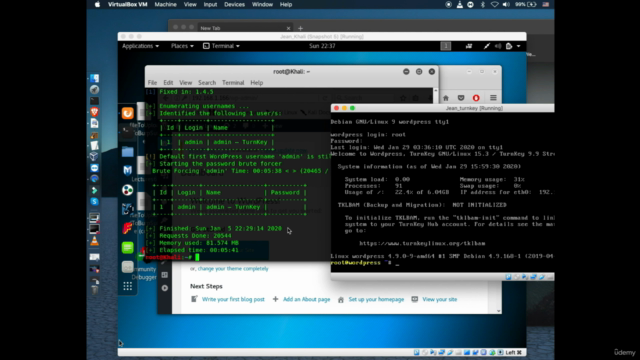Open Brave browser in macOS dock
This screenshot has width=640, height=360.
point(94,112)
